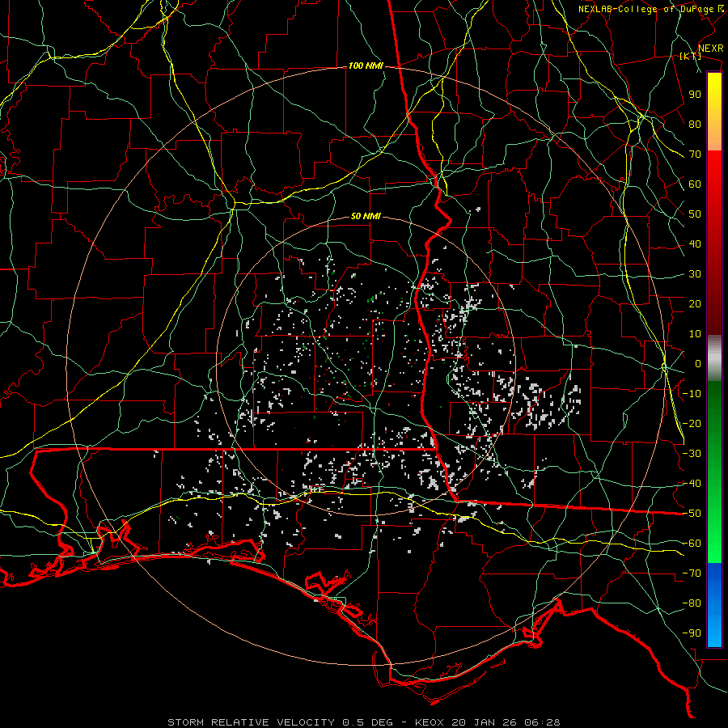Select the 80 value on the velocity scale

pos(695,124)
